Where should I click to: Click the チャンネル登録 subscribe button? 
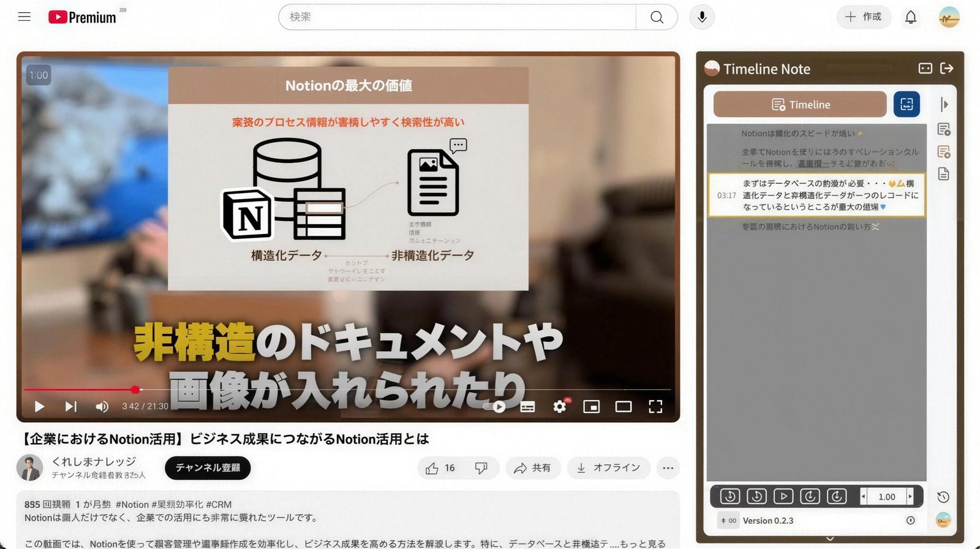[208, 468]
